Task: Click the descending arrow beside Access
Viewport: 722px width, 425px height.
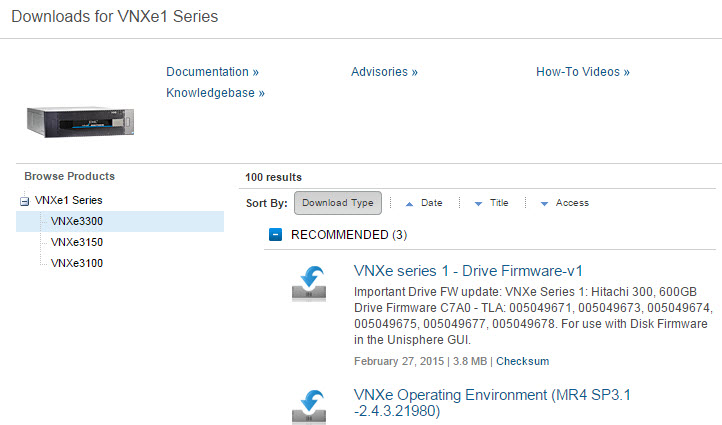Action: pos(544,203)
